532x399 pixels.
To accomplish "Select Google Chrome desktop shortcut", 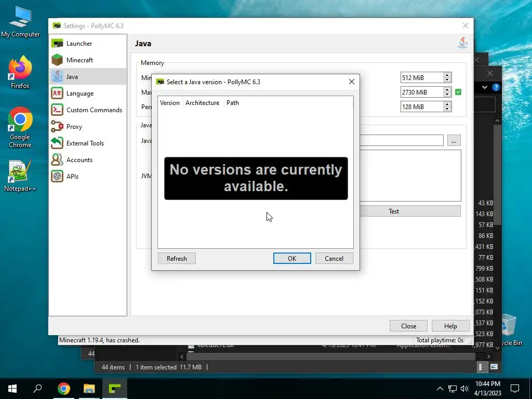I will tap(20, 127).
